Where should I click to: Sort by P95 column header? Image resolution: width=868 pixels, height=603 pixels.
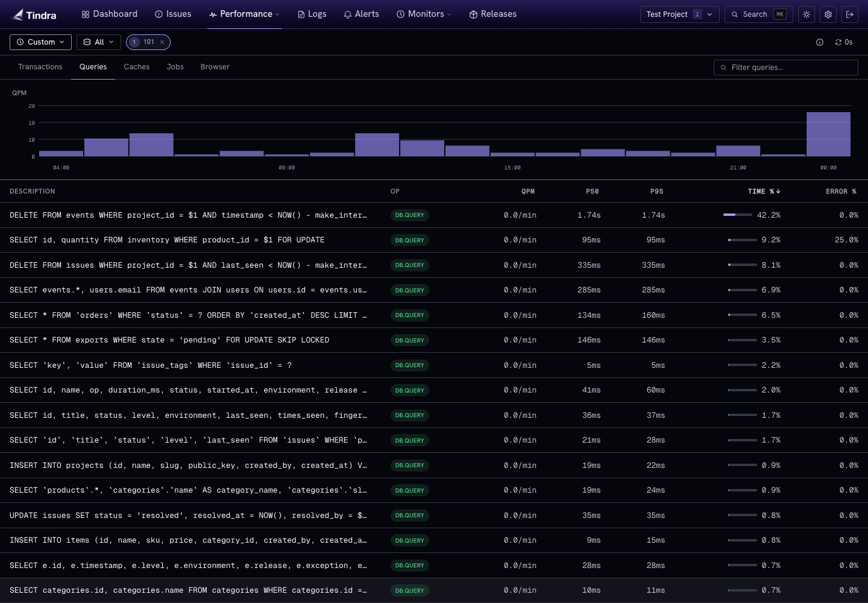click(657, 191)
